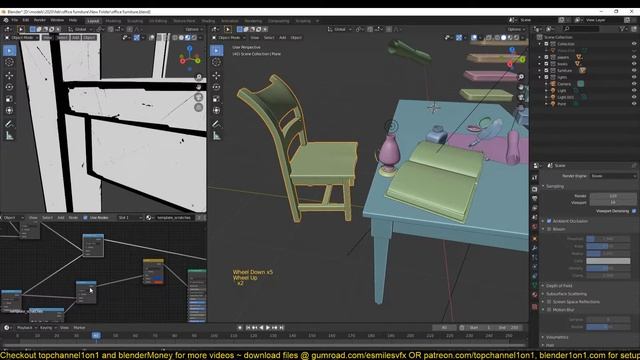Open Slot 1 dropdown in node editor

pyautogui.click(x=130, y=218)
